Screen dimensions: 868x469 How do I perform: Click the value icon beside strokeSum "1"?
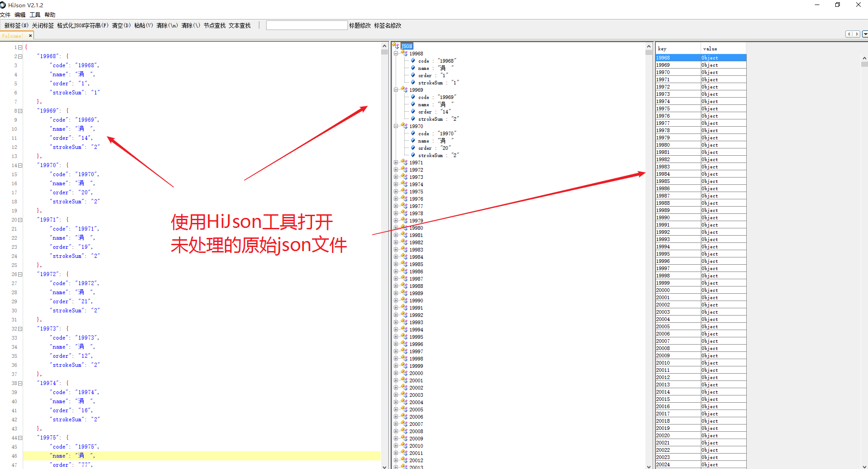pos(413,82)
